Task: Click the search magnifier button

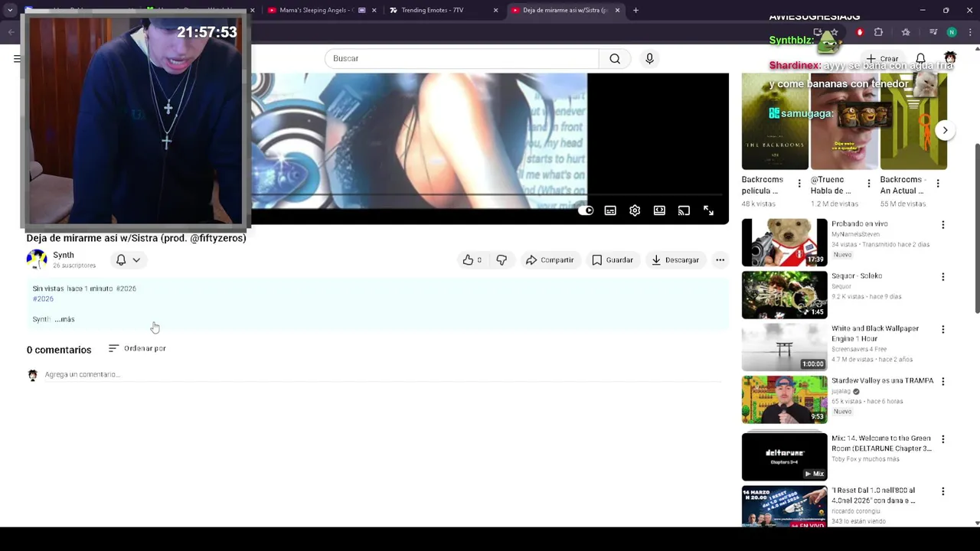Action: (x=615, y=59)
